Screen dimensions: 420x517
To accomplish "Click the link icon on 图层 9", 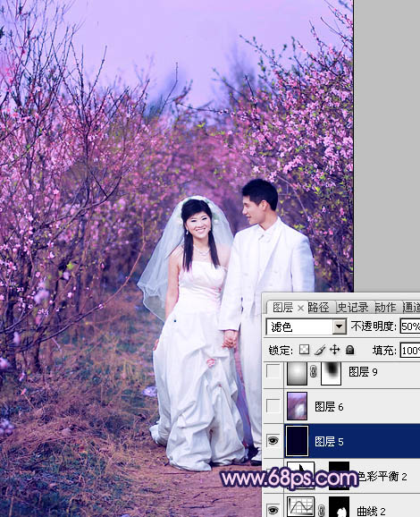I will pos(314,372).
